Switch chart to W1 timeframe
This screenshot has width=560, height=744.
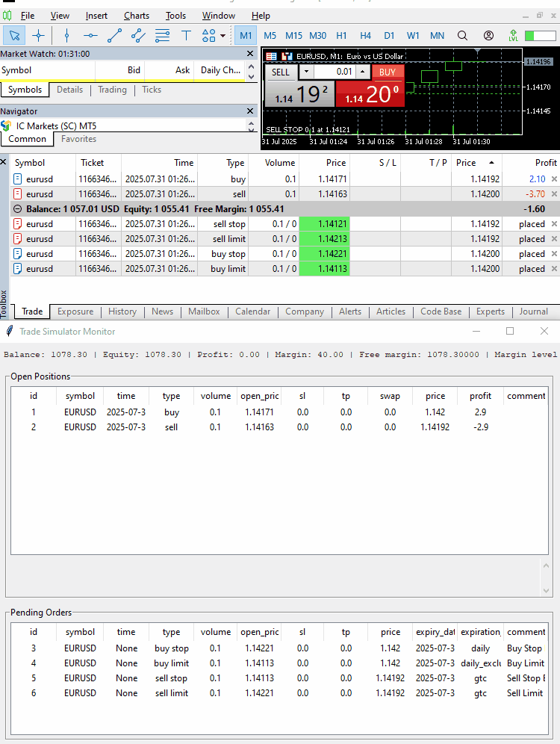pos(413,36)
